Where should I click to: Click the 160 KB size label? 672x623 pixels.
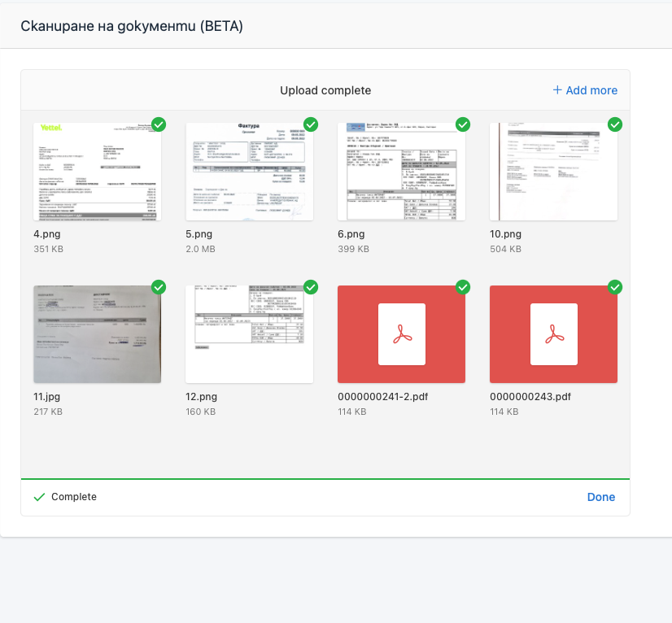[201, 412]
